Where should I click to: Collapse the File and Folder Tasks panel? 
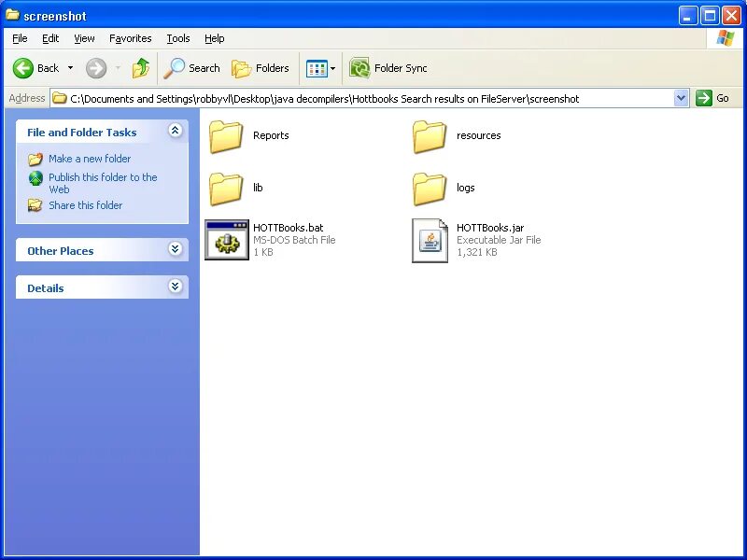(x=176, y=131)
